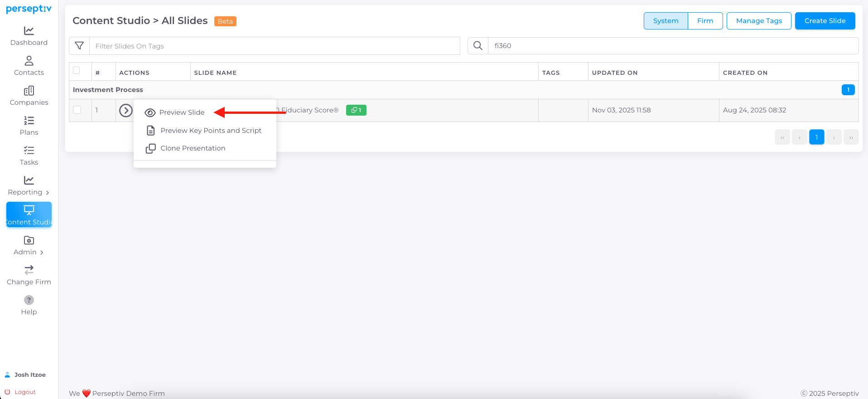Go to the first page of results
The image size is (868, 399).
click(782, 137)
